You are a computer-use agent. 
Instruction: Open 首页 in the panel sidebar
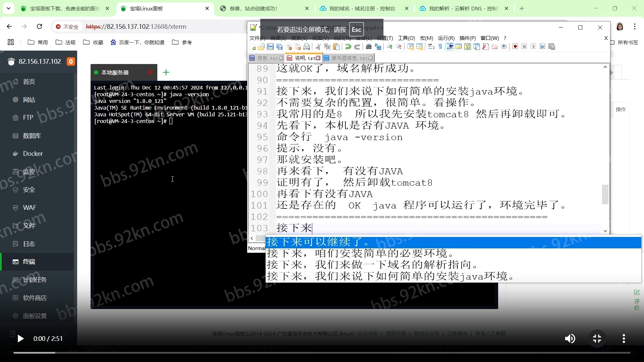(37, 82)
